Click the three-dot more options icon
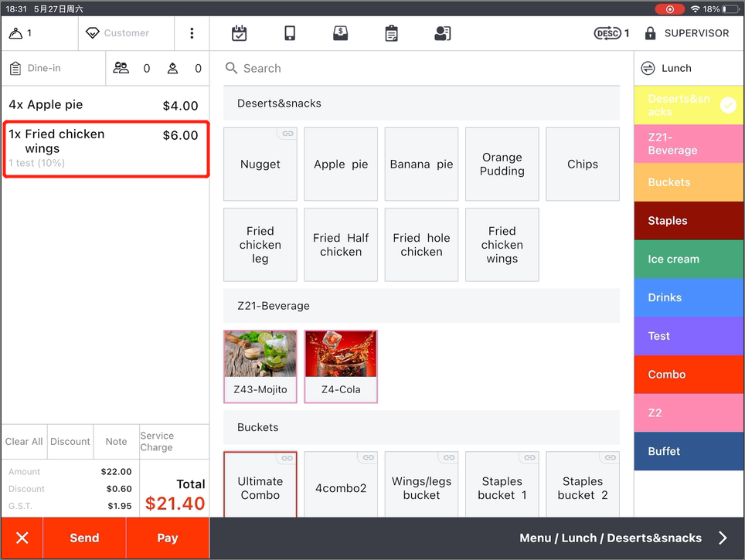Viewport: 745px width, 560px height. (x=192, y=33)
